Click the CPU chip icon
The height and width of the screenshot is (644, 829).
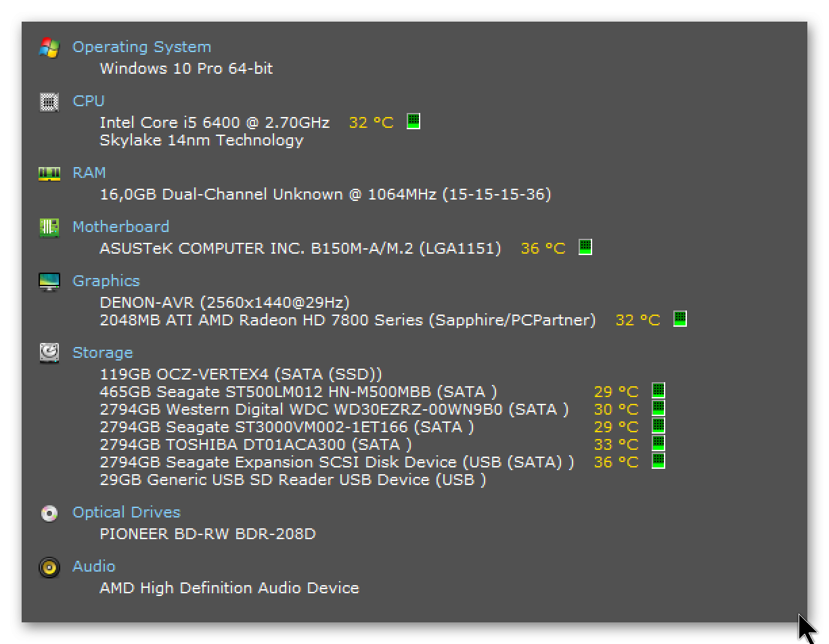pyautogui.click(x=49, y=101)
